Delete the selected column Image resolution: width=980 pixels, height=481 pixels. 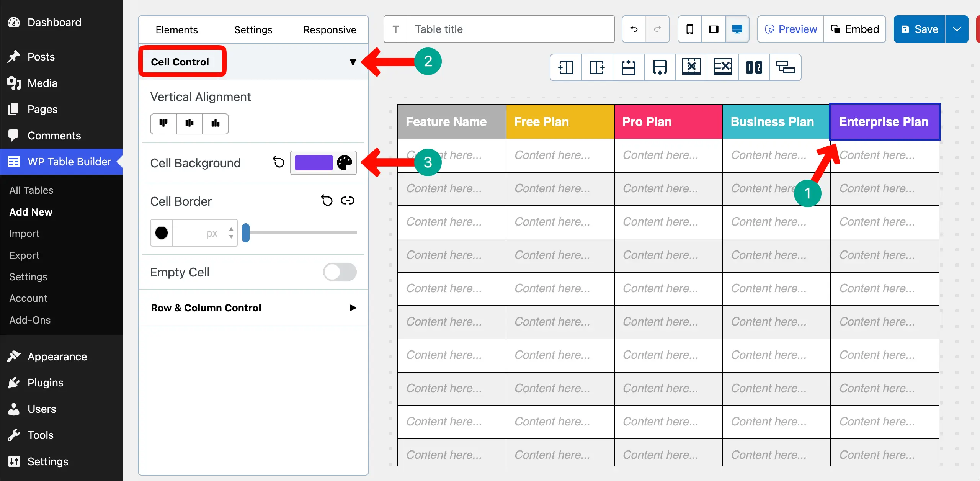tap(691, 67)
